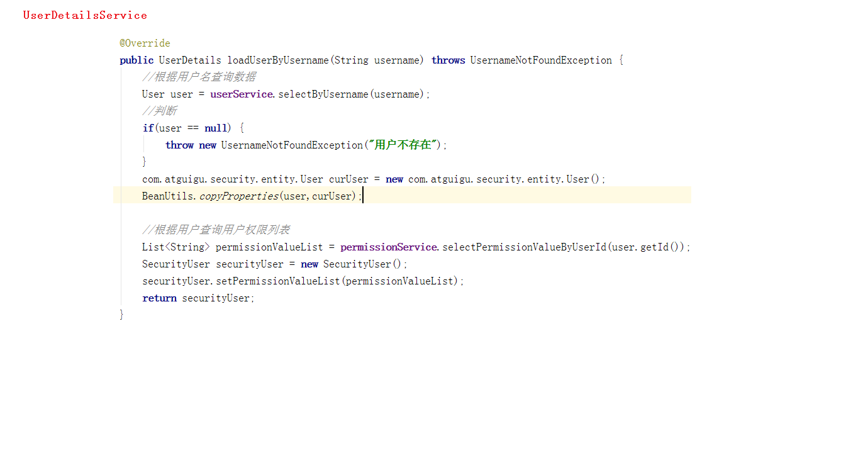
Task: Click the selectByUsername method call
Action: 323,94
